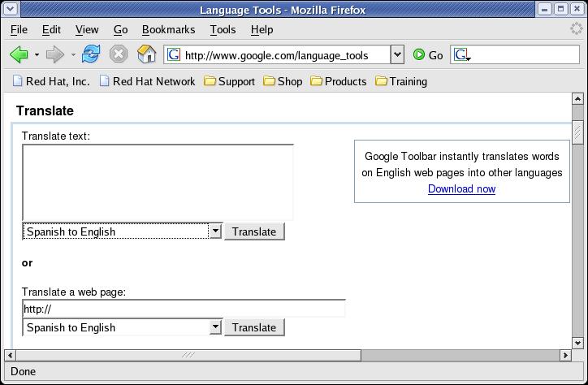The height and width of the screenshot is (385, 588).
Task: Open the back history dropdown arrow
Action: pos(37,54)
